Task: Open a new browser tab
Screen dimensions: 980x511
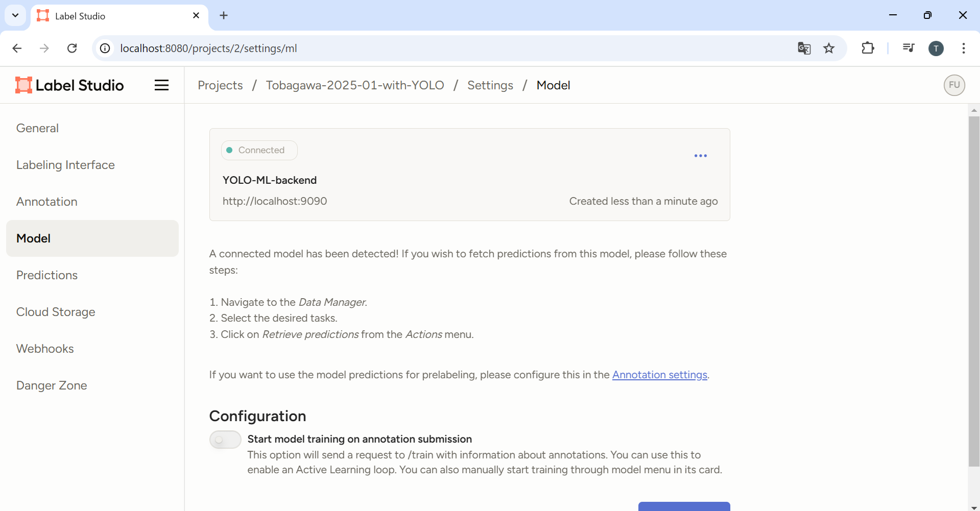Action: [224, 15]
